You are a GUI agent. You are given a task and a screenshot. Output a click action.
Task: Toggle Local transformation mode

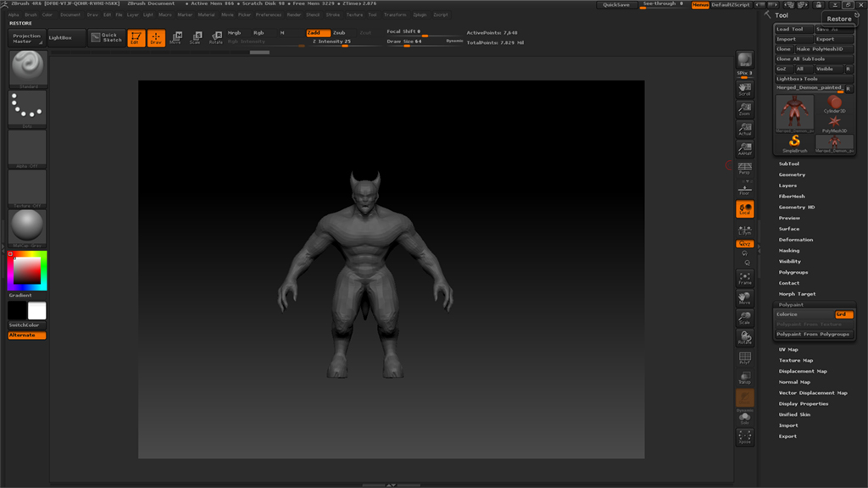click(744, 209)
